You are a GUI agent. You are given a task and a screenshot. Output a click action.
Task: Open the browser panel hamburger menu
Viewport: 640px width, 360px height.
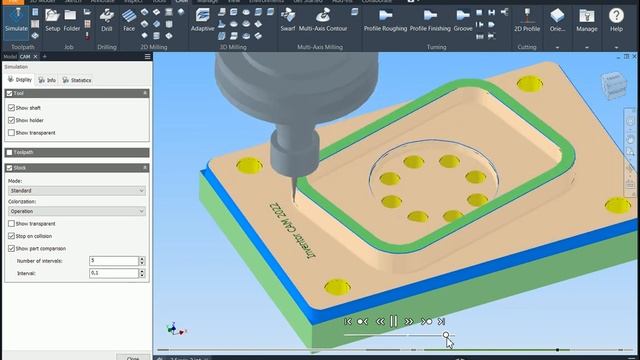click(x=147, y=57)
